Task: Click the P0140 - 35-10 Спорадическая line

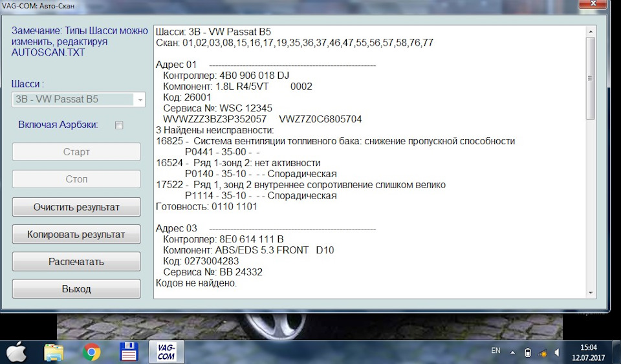Action: pos(261,174)
